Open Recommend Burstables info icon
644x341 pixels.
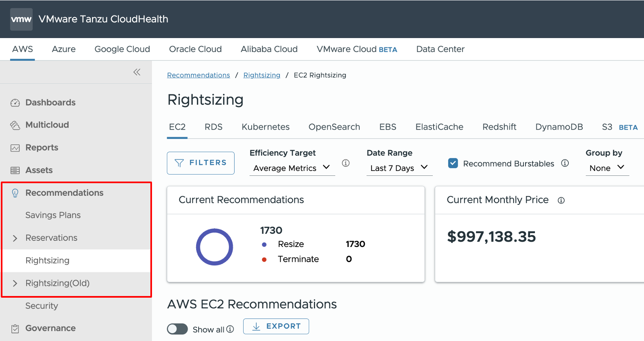click(x=565, y=163)
